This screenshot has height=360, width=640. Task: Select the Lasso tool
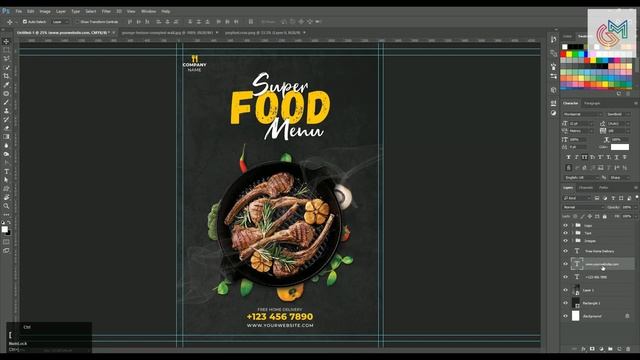6,58
